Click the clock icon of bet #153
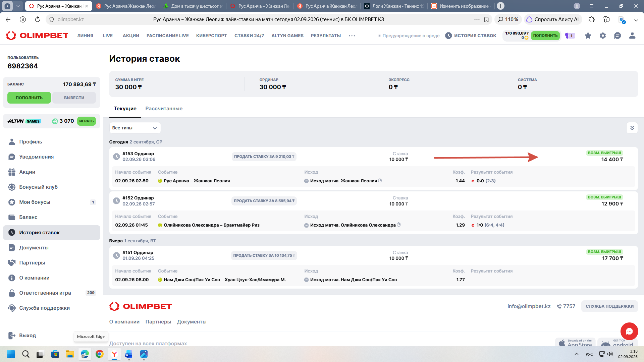 pos(116,157)
